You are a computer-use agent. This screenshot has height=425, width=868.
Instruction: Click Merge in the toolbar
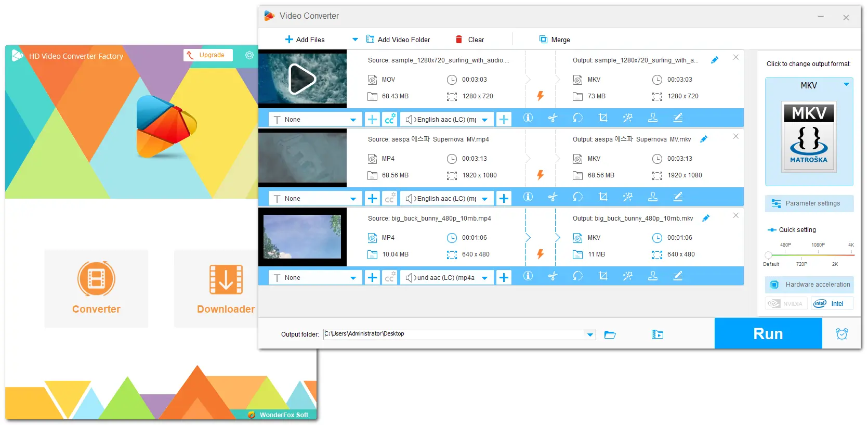(x=555, y=40)
